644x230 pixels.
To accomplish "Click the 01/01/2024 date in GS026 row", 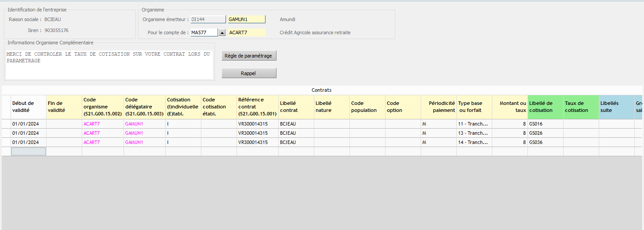I will coord(29,133).
